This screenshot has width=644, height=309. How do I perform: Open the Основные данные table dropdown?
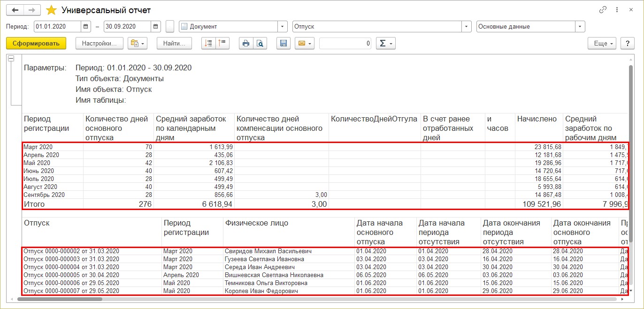click(580, 27)
